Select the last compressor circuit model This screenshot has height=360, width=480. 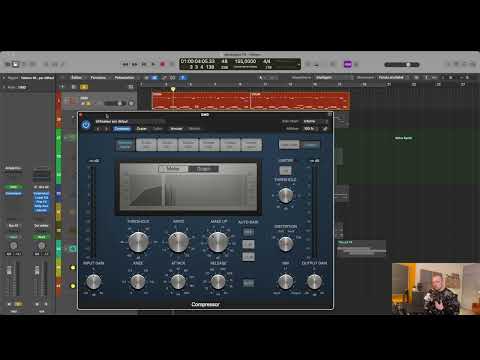pyautogui.click(x=251, y=145)
